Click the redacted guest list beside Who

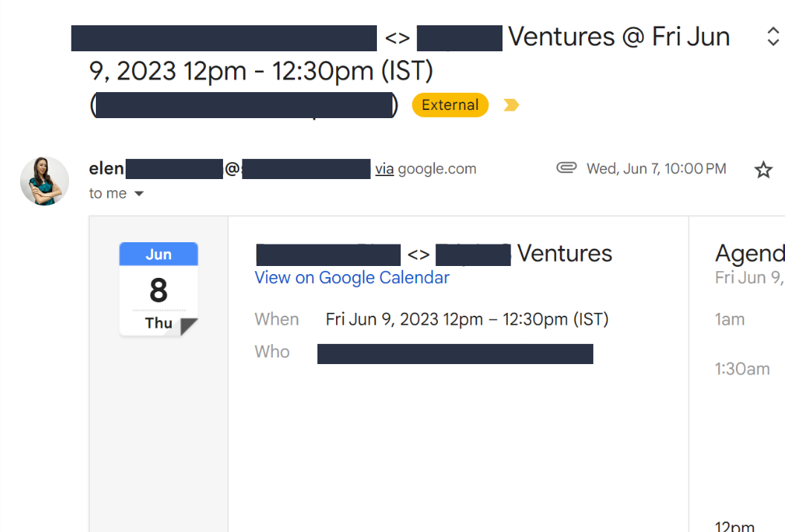point(455,354)
